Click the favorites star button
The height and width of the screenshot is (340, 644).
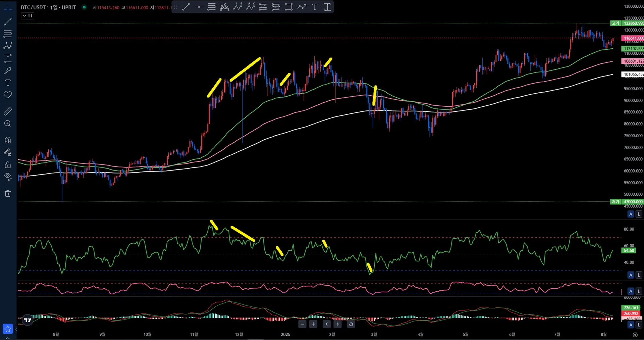[x=8, y=329]
